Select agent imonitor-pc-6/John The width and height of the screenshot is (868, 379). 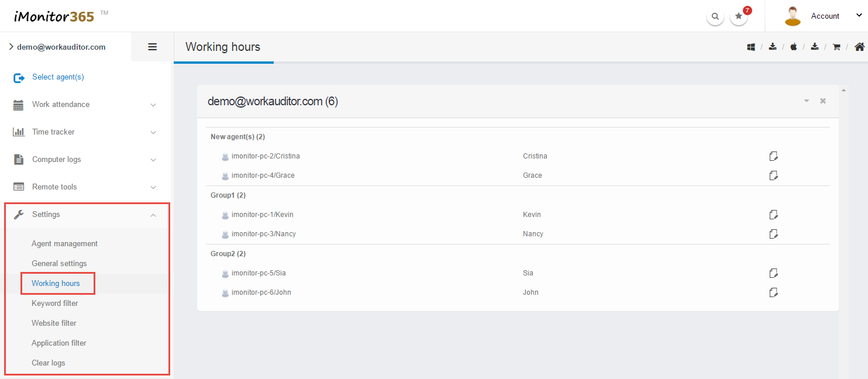tap(261, 292)
